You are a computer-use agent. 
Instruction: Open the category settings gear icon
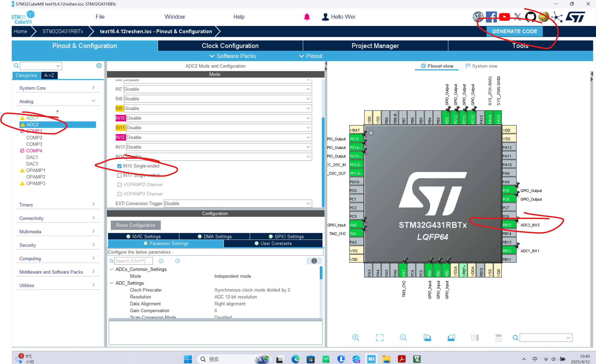pos(99,65)
